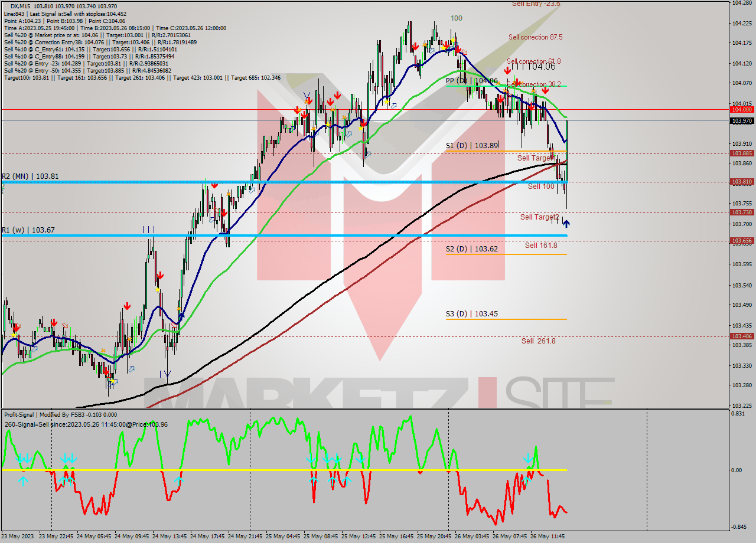756x543 pixels.
Task: Click the Sell 161.8 level label
Action: click(541, 245)
